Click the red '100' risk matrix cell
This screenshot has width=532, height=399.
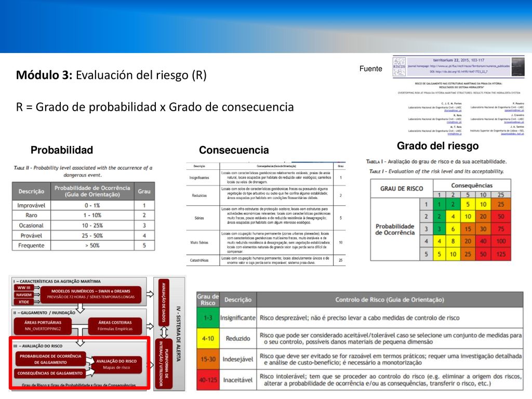(501, 241)
